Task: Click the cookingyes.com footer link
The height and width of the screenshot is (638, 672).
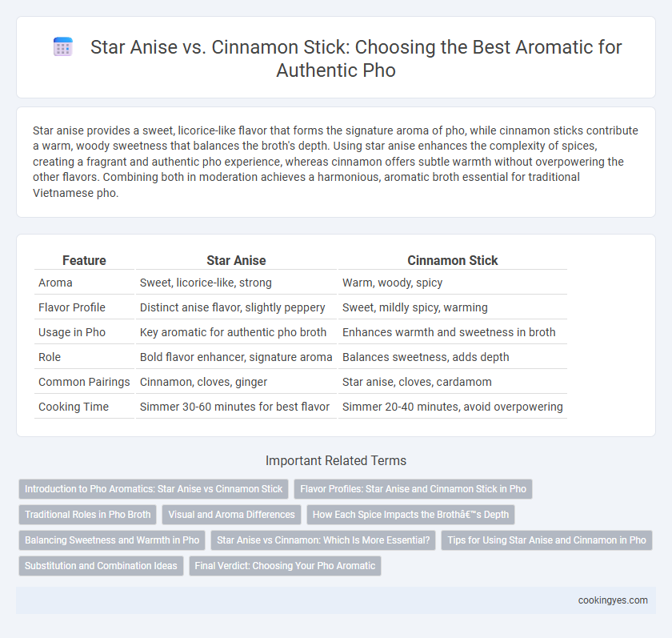Action: click(613, 600)
